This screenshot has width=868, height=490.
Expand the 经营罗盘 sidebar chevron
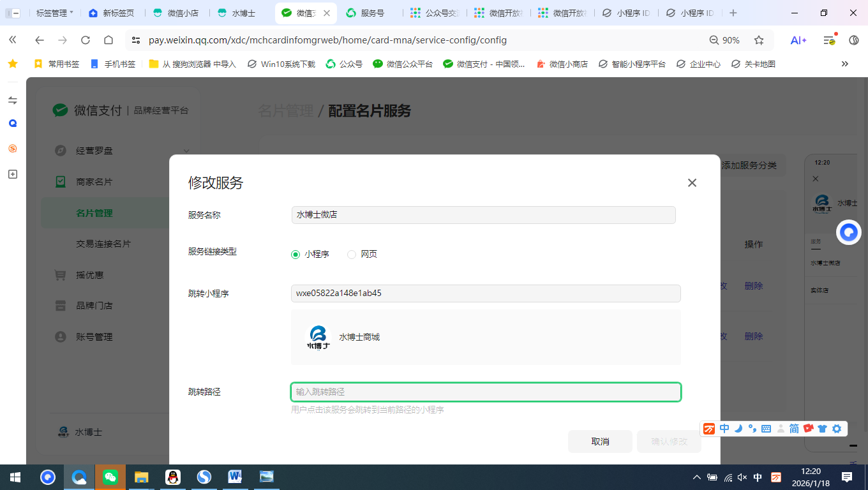pyautogui.click(x=186, y=151)
